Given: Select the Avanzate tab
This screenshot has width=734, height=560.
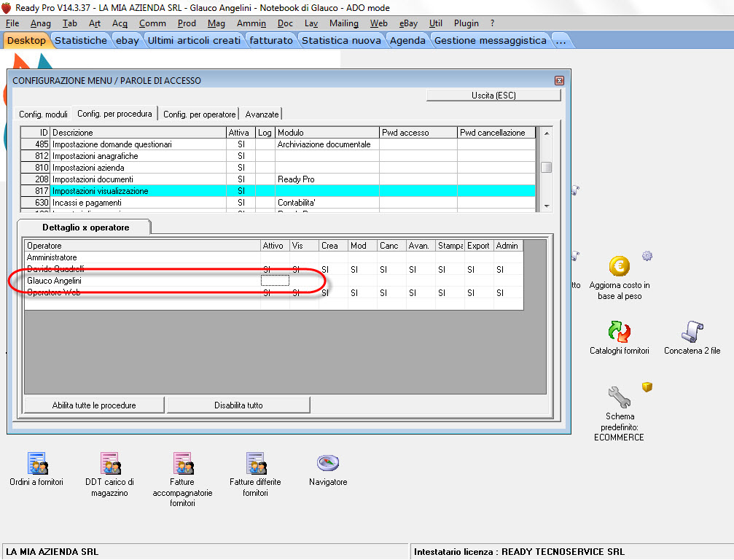Looking at the screenshot, I should point(262,114).
